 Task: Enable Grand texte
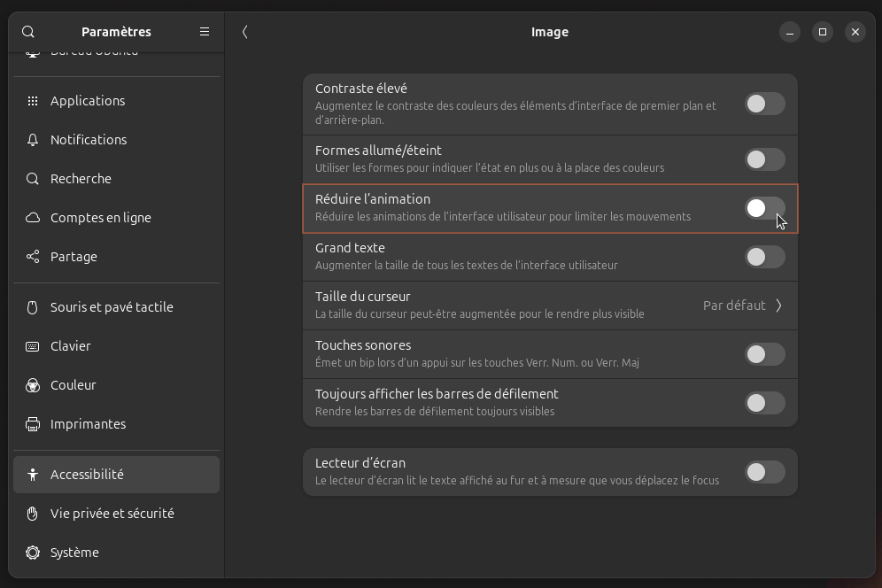[x=764, y=257]
